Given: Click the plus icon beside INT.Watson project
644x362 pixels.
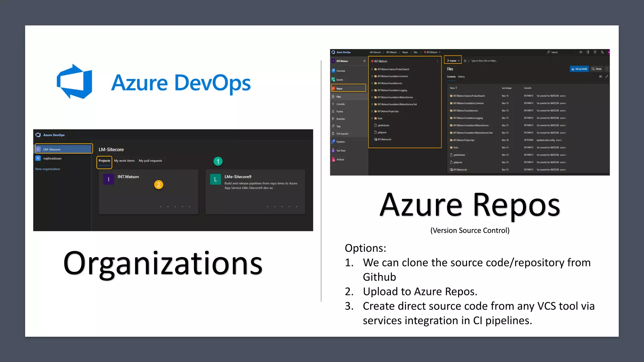Looking at the screenshot, I should click(x=364, y=61).
